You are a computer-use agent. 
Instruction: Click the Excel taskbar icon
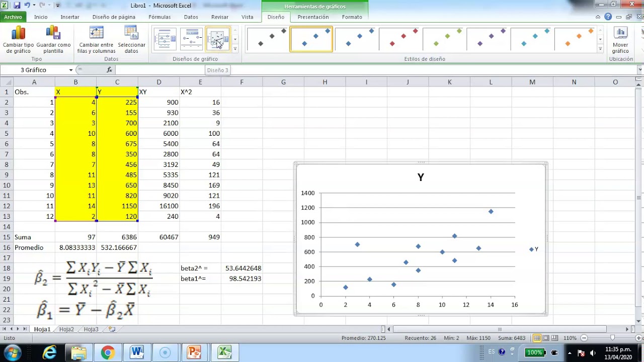224,353
